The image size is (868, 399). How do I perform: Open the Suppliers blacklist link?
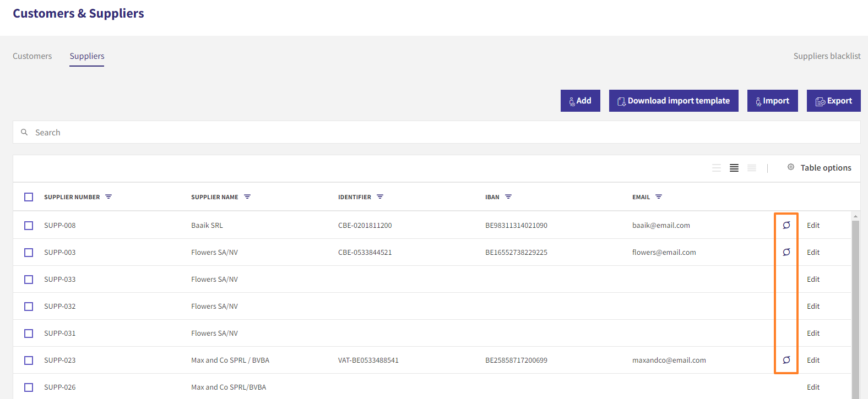coord(827,56)
